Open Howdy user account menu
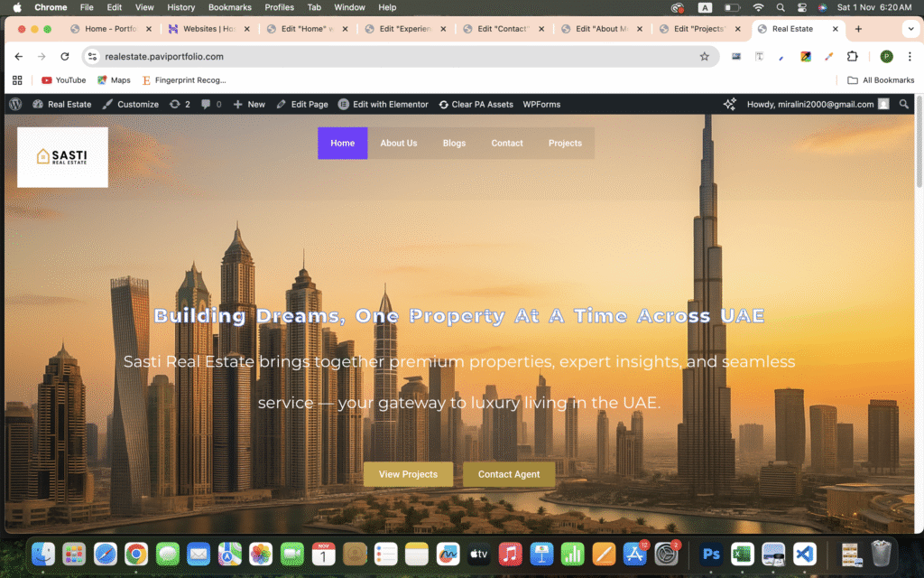The height and width of the screenshot is (578, 924). 810,104
